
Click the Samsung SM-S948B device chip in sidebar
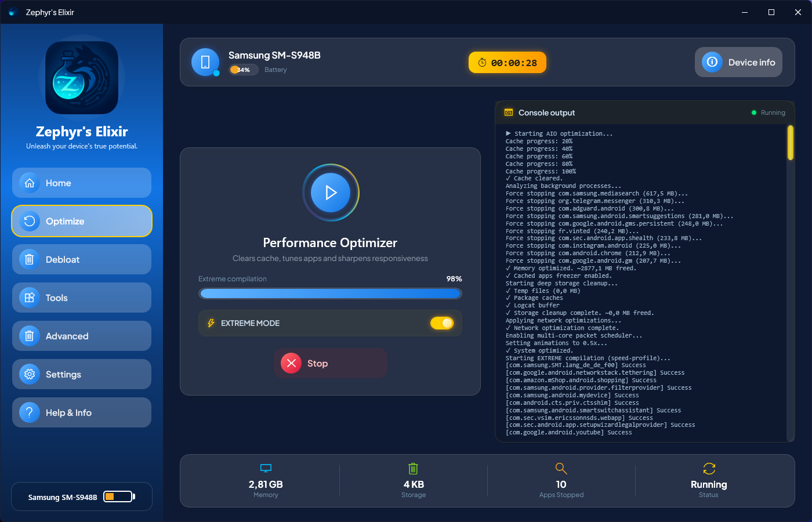pyautogui.click(x=82, y=496)
